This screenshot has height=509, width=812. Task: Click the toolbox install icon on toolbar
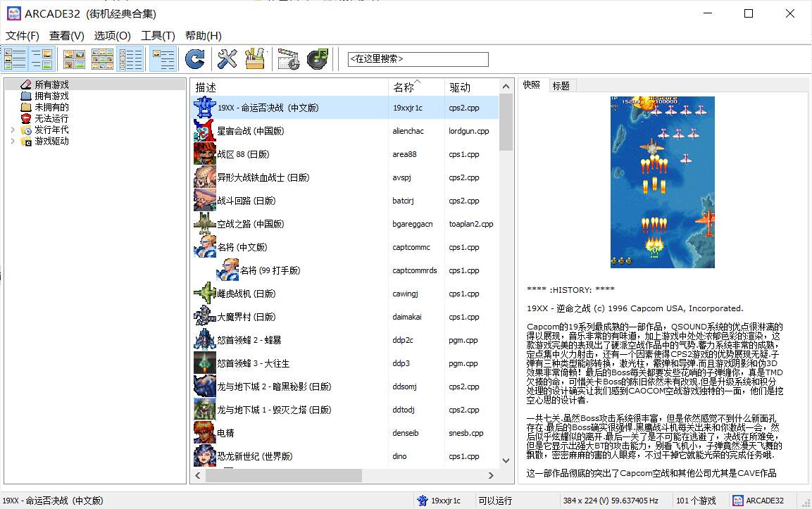click(x=254, y=59)
